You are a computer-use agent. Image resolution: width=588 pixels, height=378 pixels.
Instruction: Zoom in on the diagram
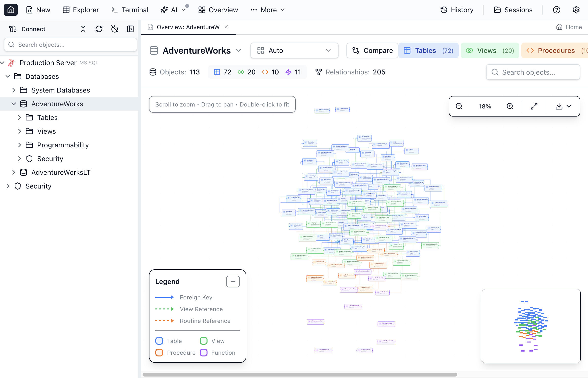coord(510,106)
